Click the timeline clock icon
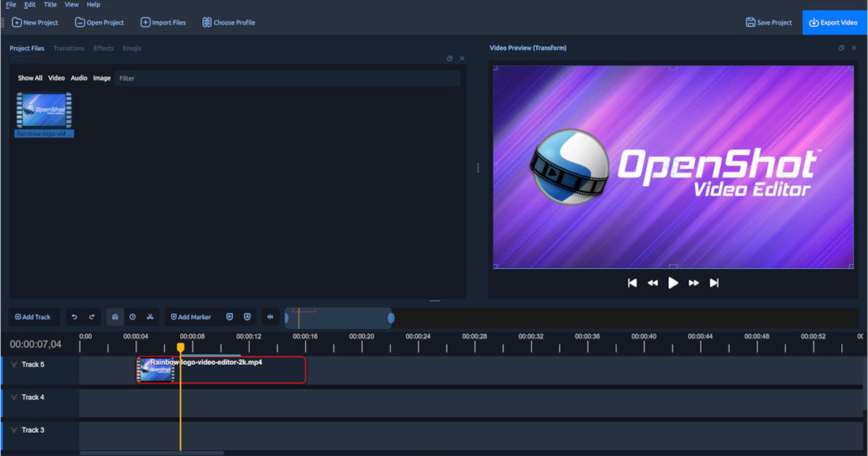Image resolution: width=868 pixels, height=456 pixels. point(132,317)
